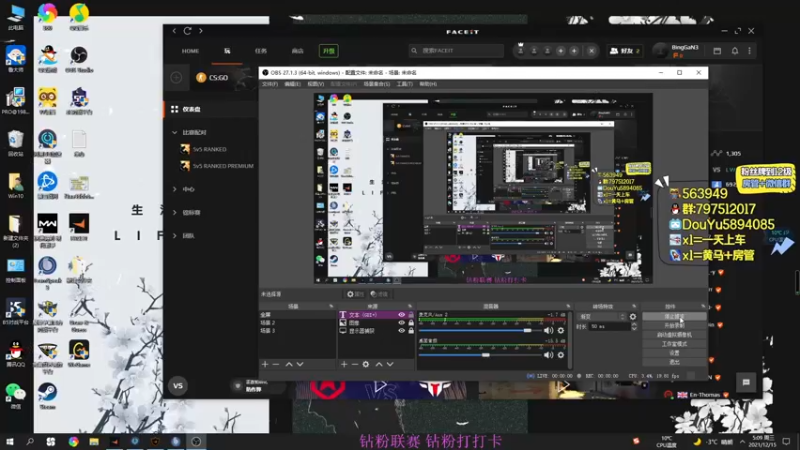The image size is (800, 450).
Task: Toggle lock on 图像 source
Action: [411, 323]
